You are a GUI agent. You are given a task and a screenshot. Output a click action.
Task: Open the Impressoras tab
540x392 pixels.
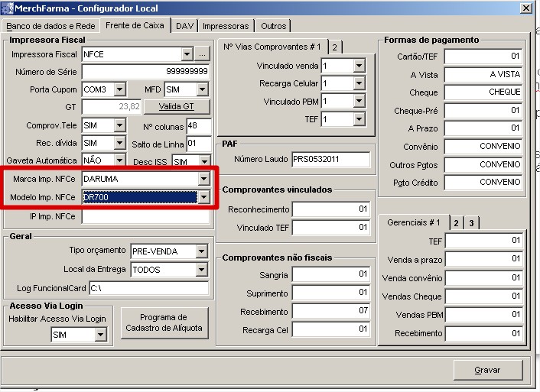tap(225, 26)
